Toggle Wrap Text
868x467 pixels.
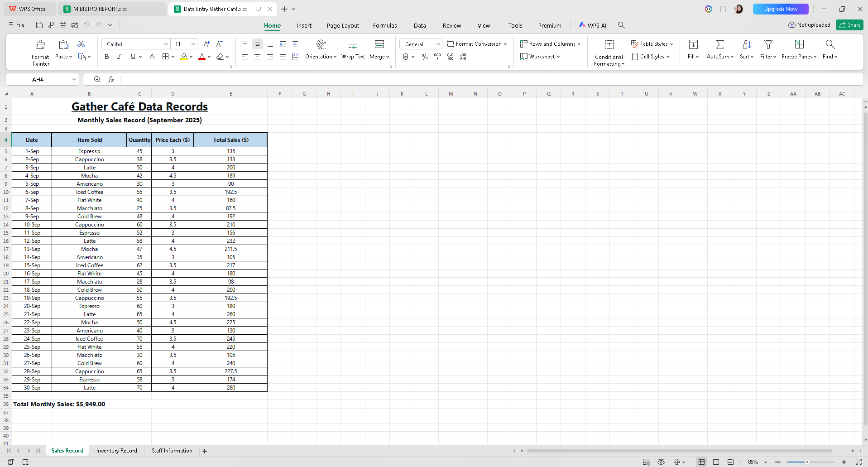(353, 49)
